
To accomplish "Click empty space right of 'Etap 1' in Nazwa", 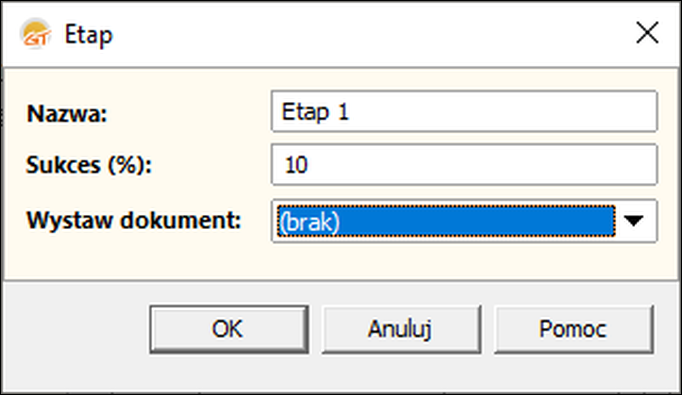I will pyautogui.click(x=500, y=111).
